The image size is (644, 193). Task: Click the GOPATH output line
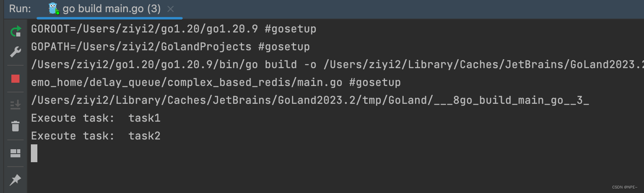click(171, 47)
